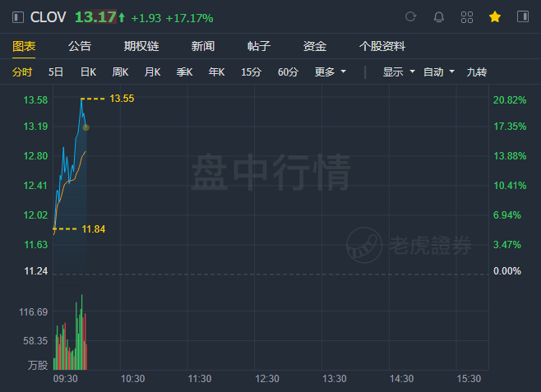Open the 显示 display dropdown
The height and width of the screenshot is (392, 541).
(x=399, y=72)
